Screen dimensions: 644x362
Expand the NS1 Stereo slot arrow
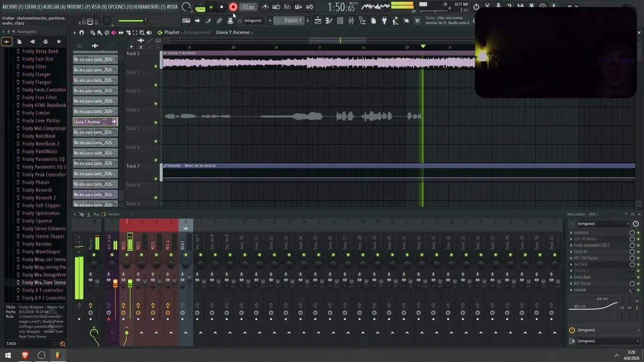coord(571,284)
